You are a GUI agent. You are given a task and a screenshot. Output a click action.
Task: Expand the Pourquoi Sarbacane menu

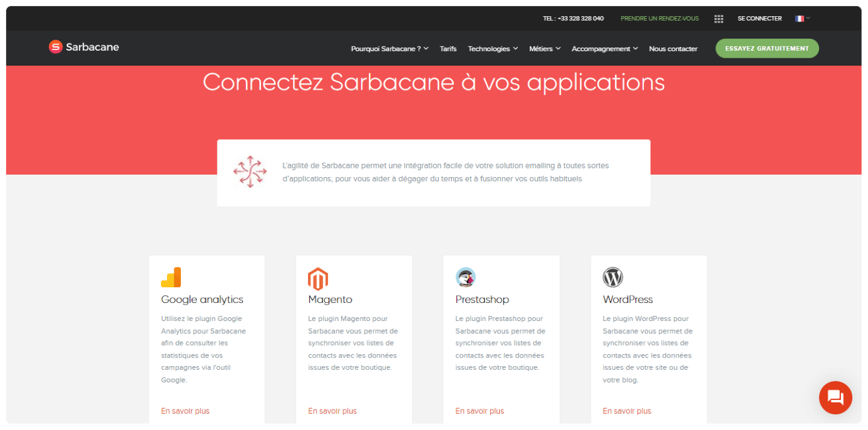(x=390, y=49)
